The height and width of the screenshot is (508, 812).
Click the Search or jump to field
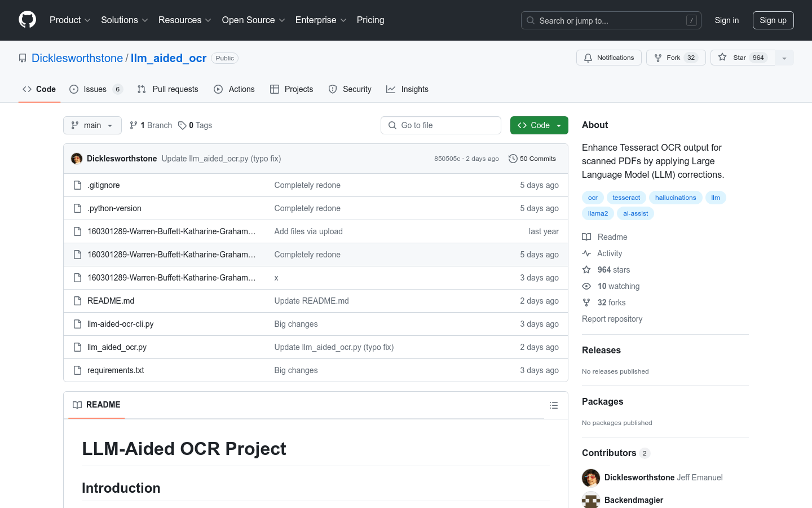point(611,20)
